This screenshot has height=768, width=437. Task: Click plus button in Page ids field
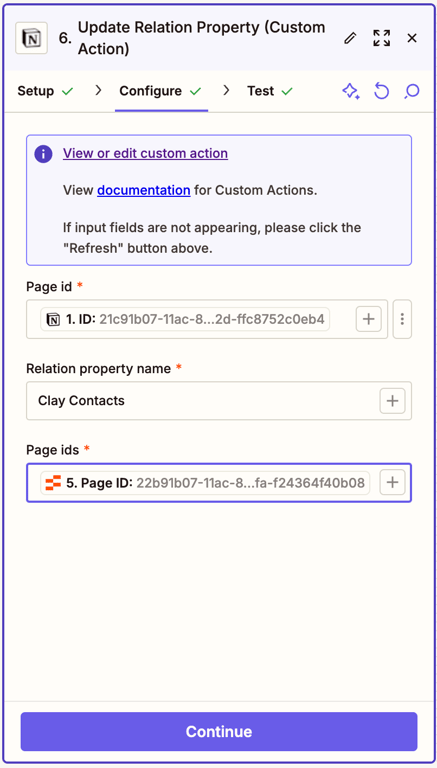[392, 483]
